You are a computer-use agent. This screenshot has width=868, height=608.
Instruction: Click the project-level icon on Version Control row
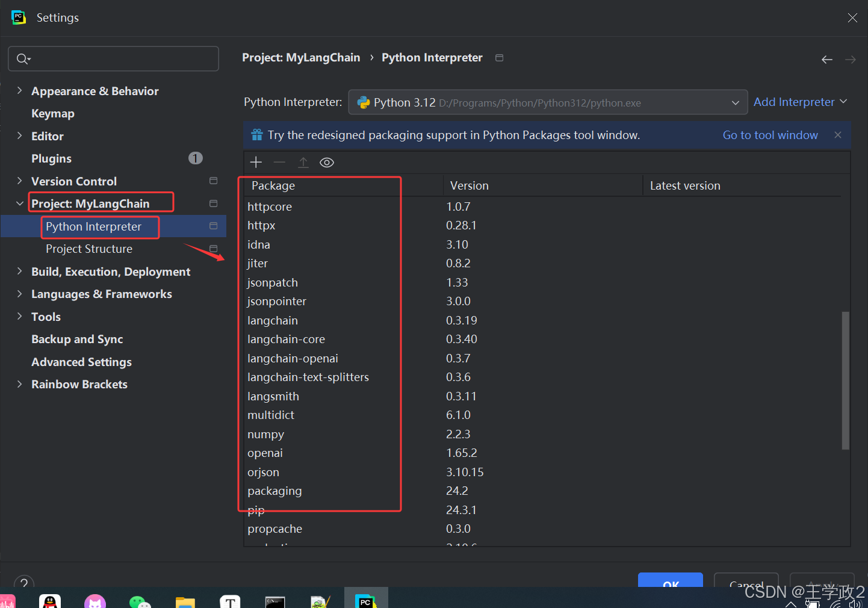(213, 181)
